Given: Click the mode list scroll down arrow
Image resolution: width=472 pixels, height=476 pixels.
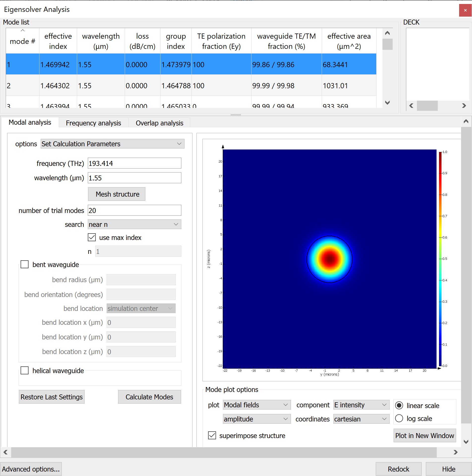Looking at the screenshot, I should [387, 102].
